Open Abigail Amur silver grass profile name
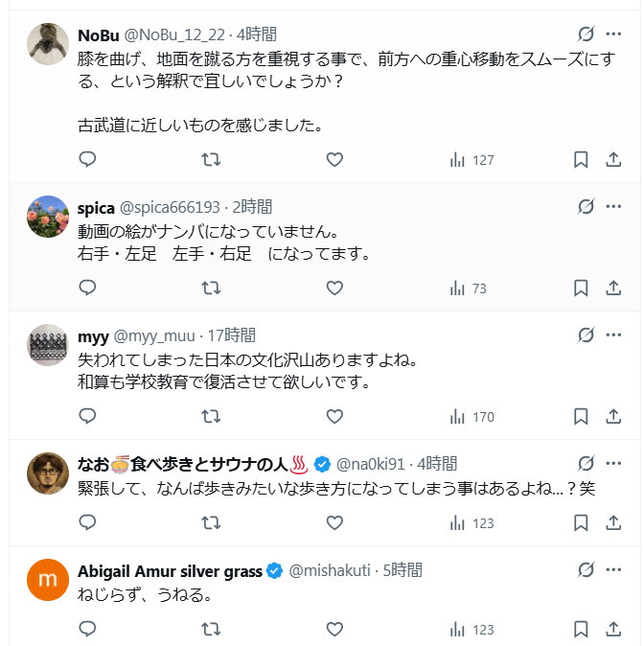Viewport: 644px width, 646px height. 170,570
